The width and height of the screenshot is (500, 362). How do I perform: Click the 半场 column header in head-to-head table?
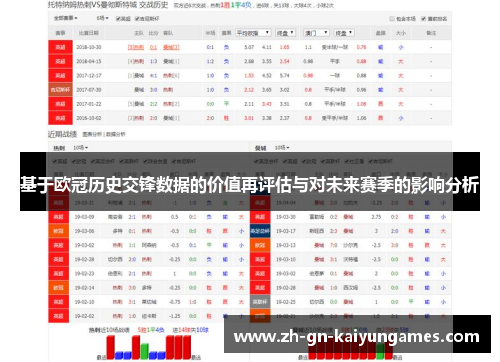point(210,33)
